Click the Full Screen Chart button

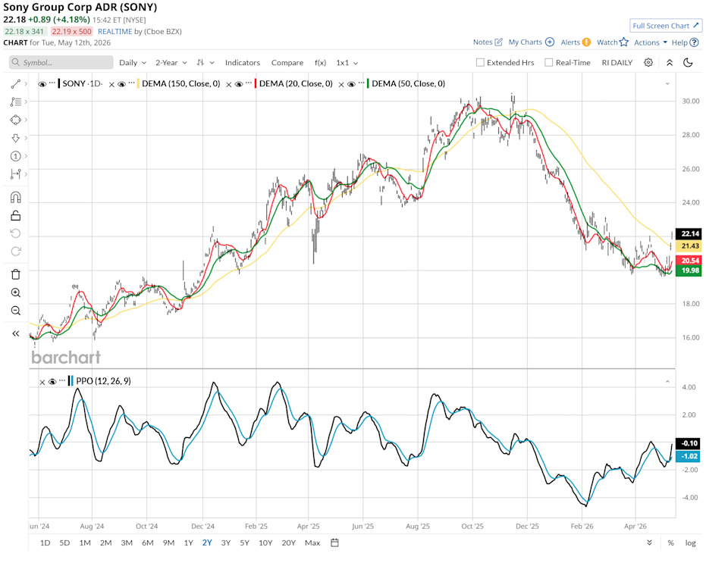pyautogui.click(x=666, y=26)
